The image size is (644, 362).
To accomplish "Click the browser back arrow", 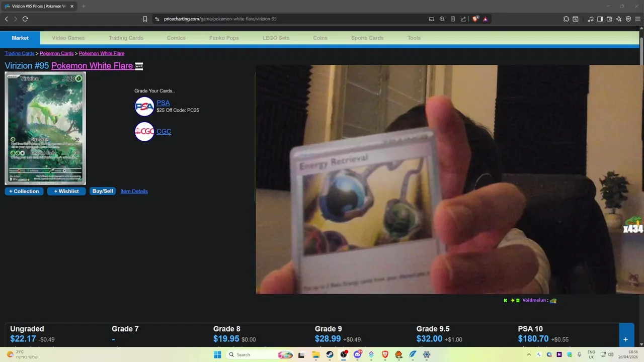I will pos(7,19).
